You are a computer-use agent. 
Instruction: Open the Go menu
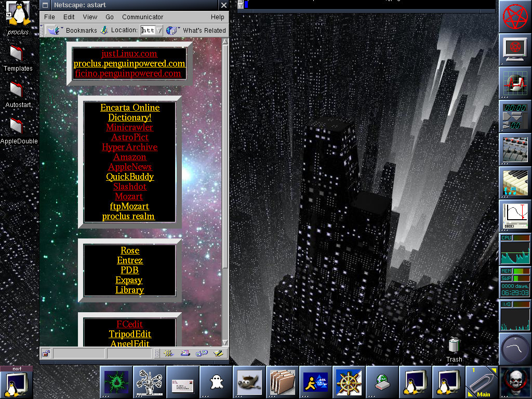click(110, 17)
